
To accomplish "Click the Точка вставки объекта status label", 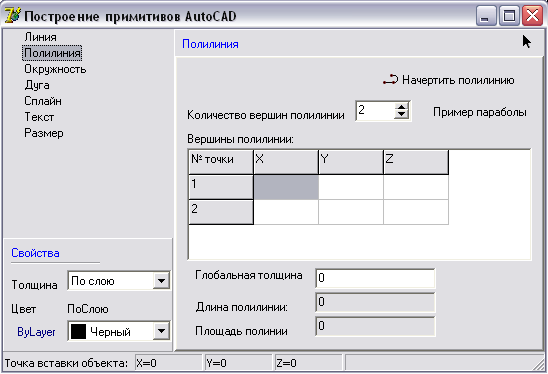I will pyautogui.click(x=66, y=363).
